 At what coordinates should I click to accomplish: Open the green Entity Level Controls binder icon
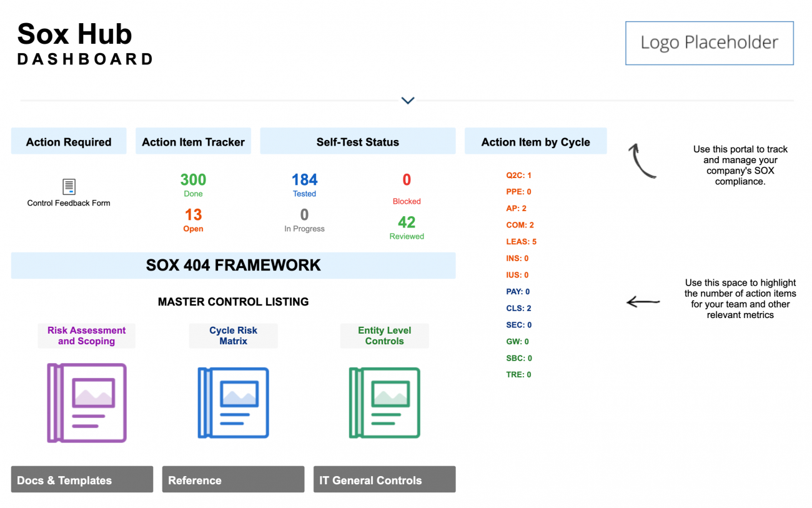[x=384, y=402]
